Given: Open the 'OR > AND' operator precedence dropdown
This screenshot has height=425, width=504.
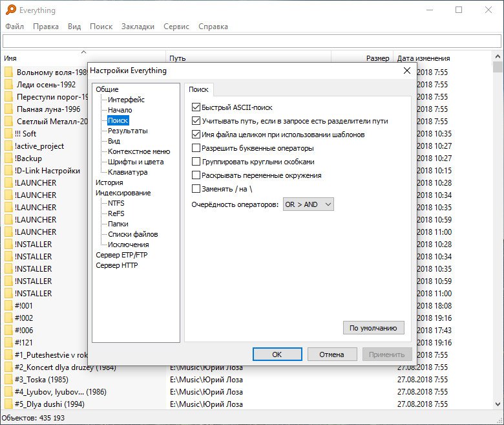Looking at the screenshot, I should 308,204.
